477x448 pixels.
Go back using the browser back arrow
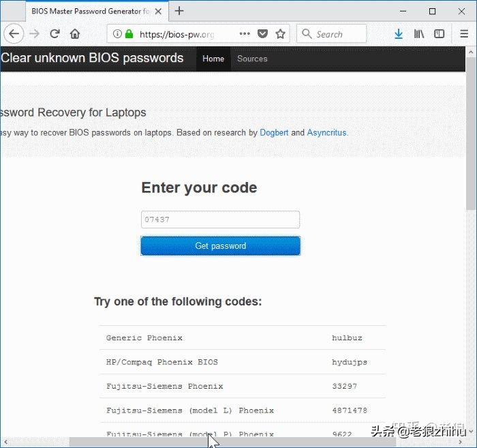[x=14, y=34]
